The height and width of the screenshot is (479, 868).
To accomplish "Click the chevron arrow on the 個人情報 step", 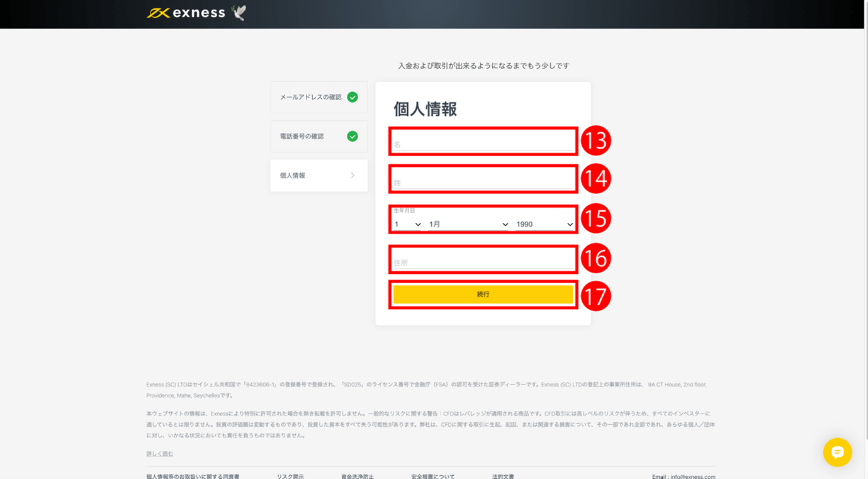I will tap(352, 176).
